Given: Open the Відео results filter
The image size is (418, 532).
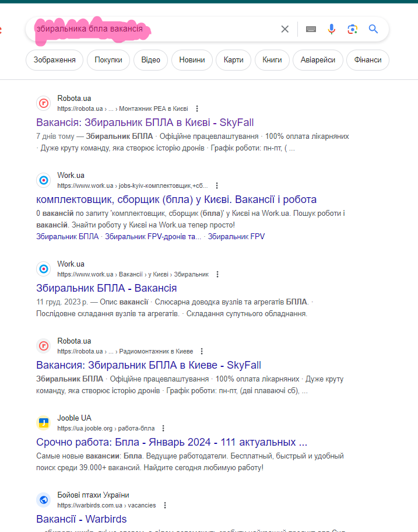Looking at the screenshot, I should coord(150,60).
